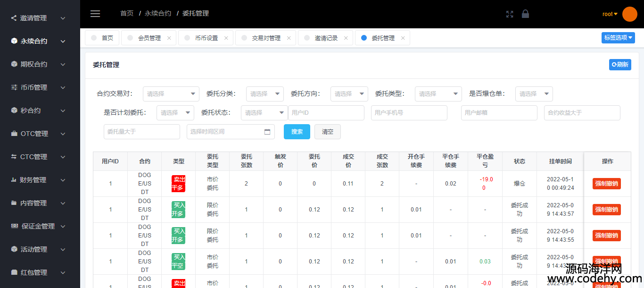Click the 合约收益大于 input field
Image resolution: width=644 pixels, height=288 pixels.
582,113
